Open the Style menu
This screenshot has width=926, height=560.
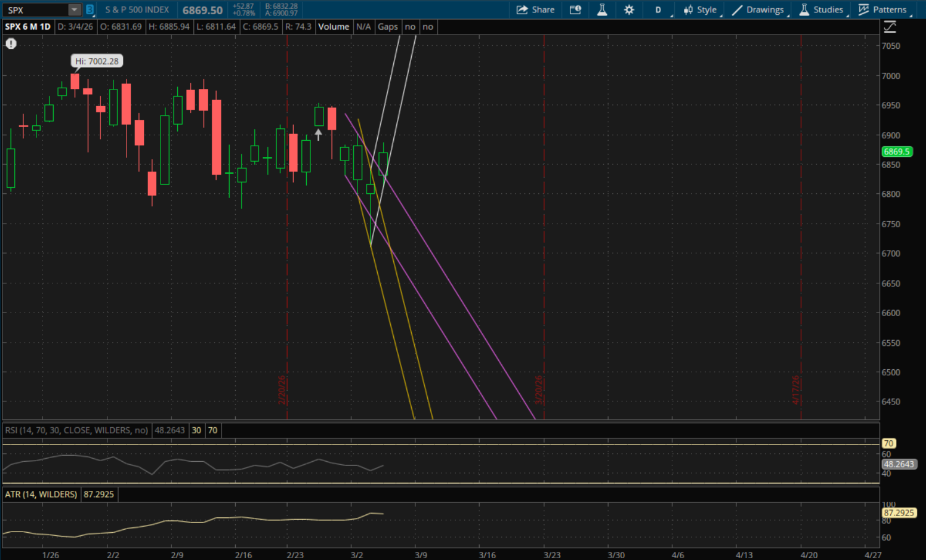(701, 10)
